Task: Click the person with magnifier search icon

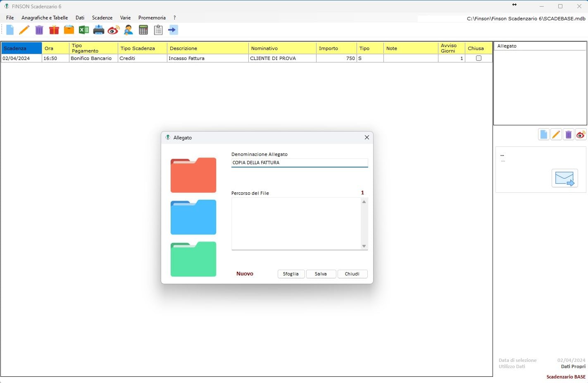Action: (129, 30)
